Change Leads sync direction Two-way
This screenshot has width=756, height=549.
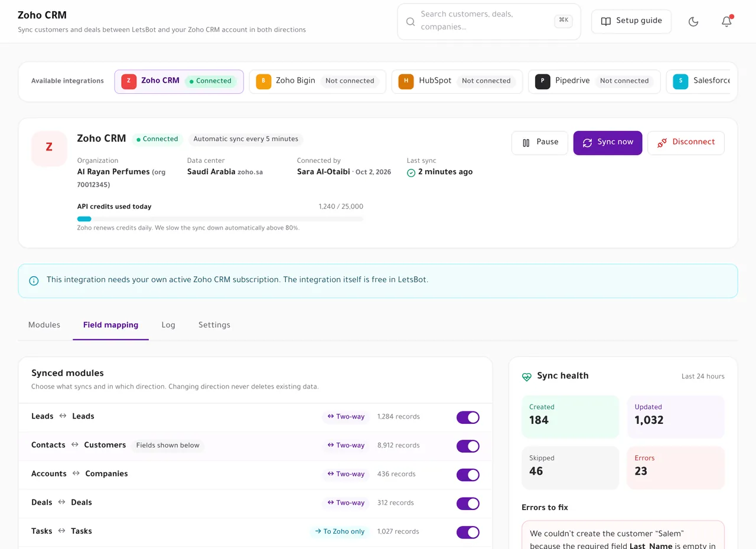point(346,417)
